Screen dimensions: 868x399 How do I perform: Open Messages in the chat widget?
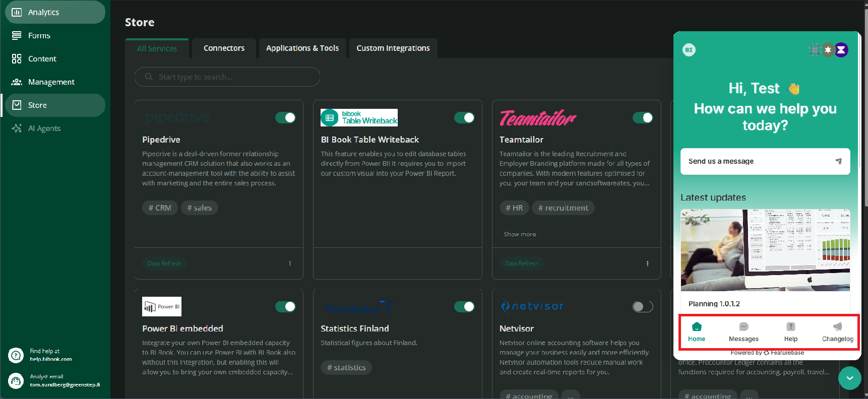pos(743,332)
